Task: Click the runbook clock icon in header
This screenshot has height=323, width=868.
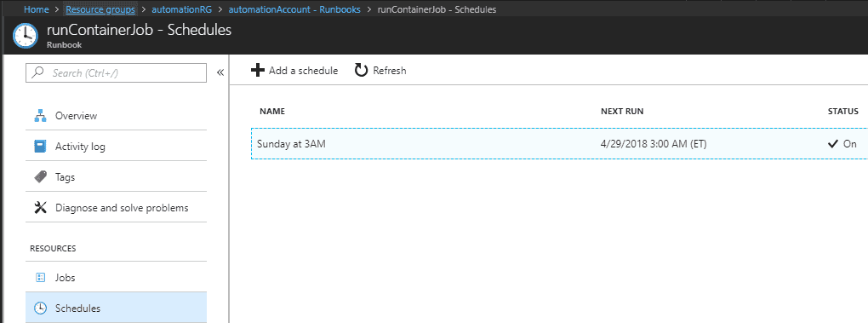Action: click(x=25, y=36)
